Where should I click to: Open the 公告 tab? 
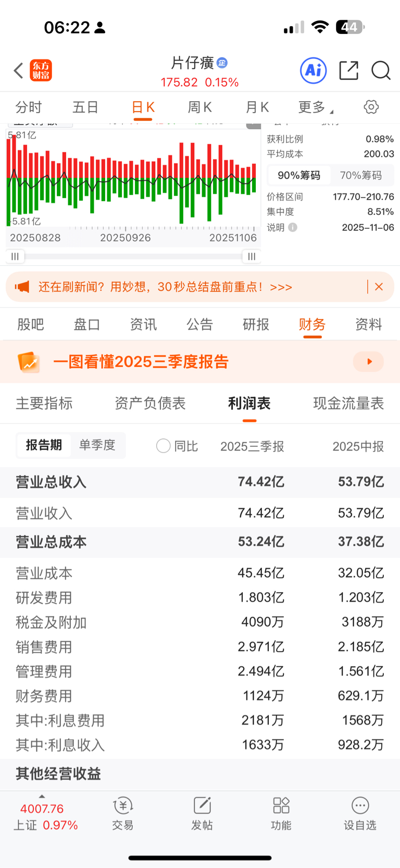tap(199, 324)
